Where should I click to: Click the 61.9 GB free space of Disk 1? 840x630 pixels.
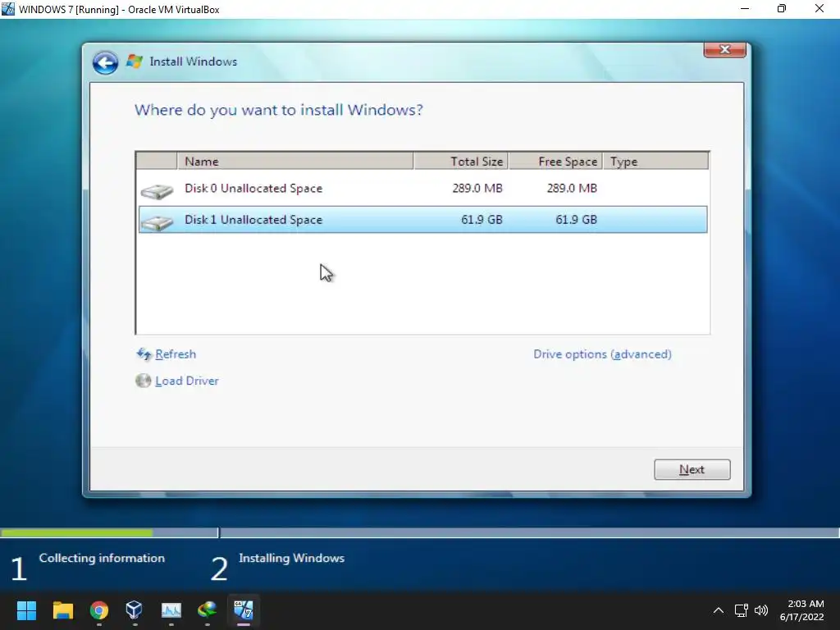point(576,220)
